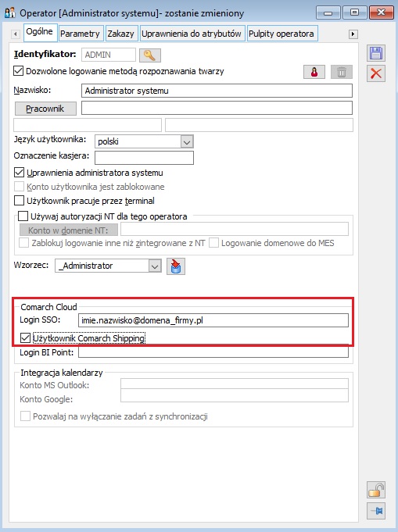Click the save floppy disk icon
The image size is (398, 532).
(376, 54)
